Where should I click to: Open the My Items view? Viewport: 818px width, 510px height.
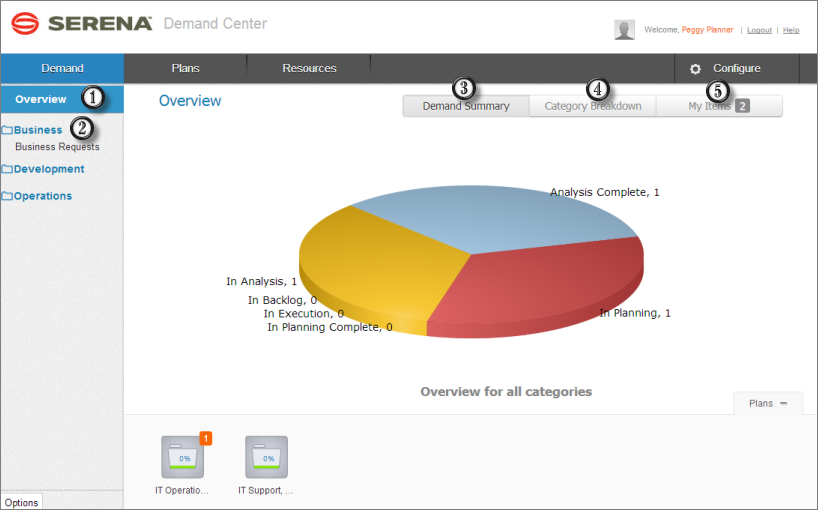point(718,106)
